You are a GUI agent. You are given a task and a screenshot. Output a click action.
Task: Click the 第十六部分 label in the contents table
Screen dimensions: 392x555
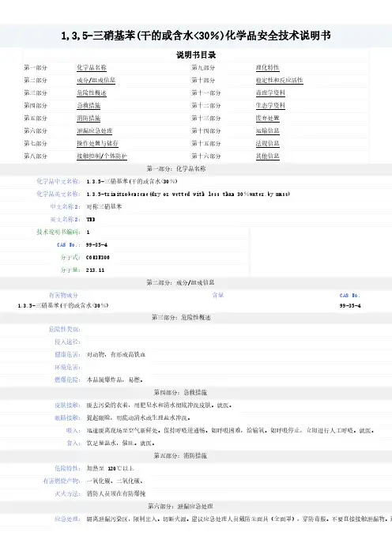(206, 156)
